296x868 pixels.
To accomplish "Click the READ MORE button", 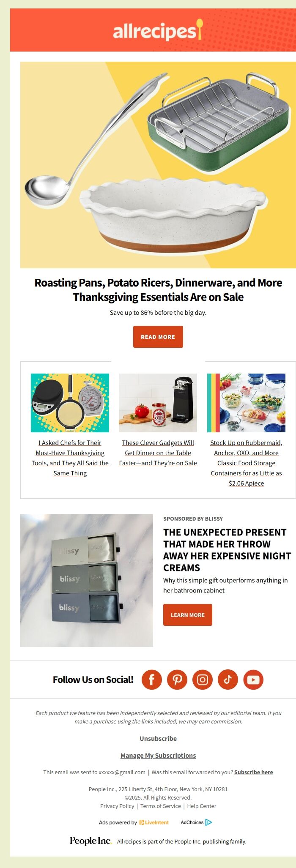I will tap(158, 337).
